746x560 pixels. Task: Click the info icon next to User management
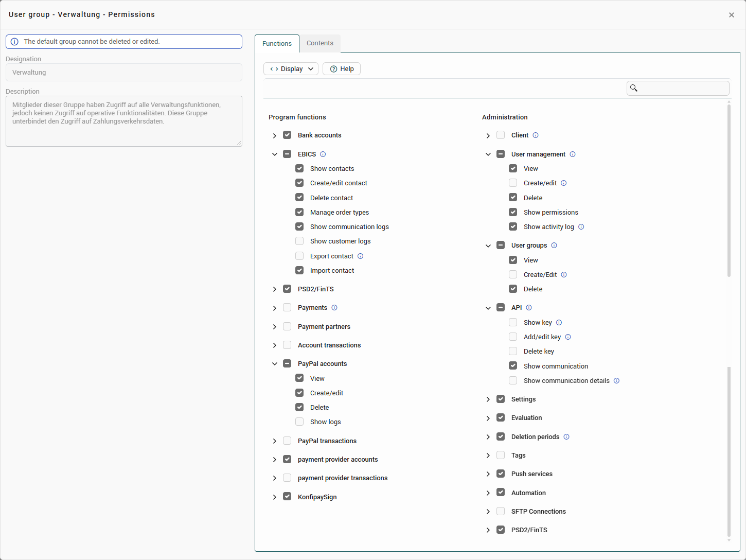point(573,154)
